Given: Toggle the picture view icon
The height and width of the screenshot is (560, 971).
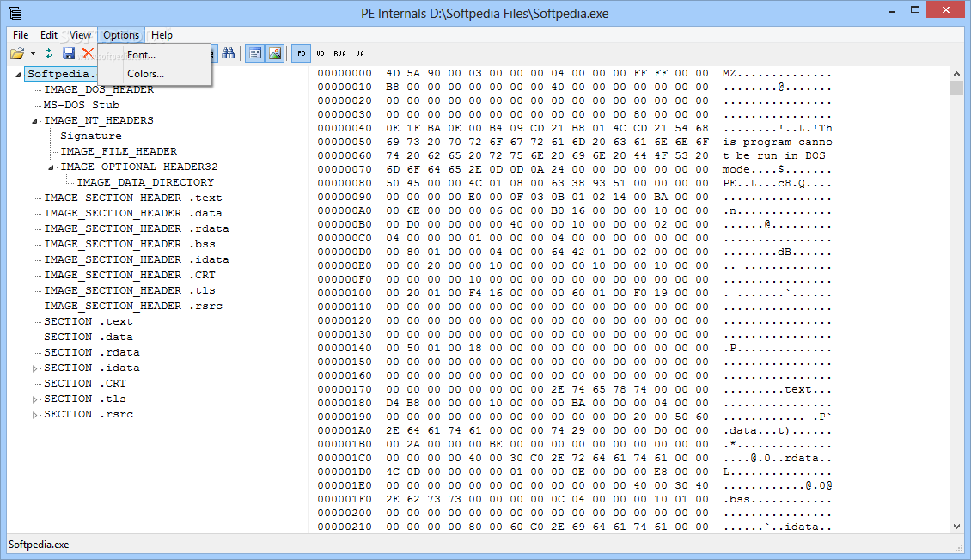Looking at the screenshot, I should coord(275,54).
